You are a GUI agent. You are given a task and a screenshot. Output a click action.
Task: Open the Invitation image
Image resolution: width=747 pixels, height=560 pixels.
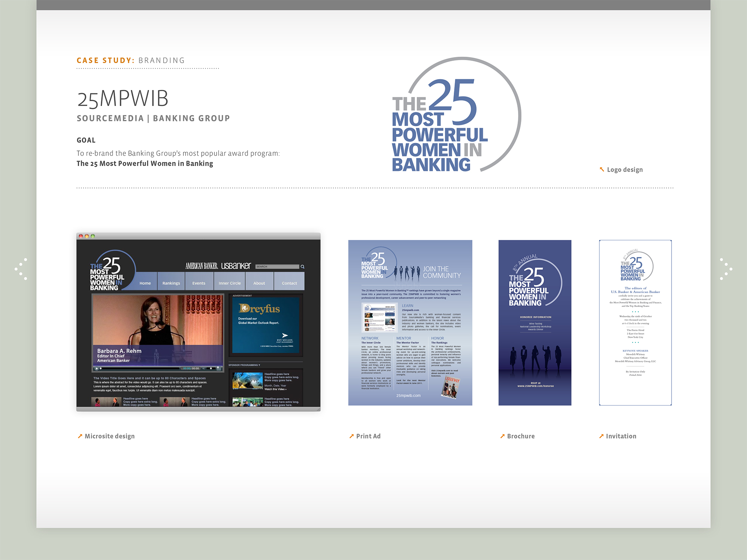[635, 323]
